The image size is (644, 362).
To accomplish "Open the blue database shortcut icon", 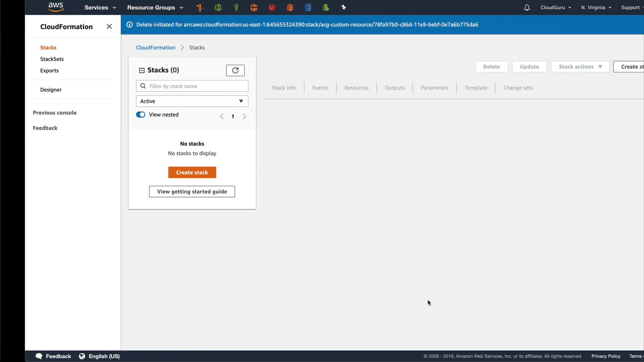I will 308,7.
